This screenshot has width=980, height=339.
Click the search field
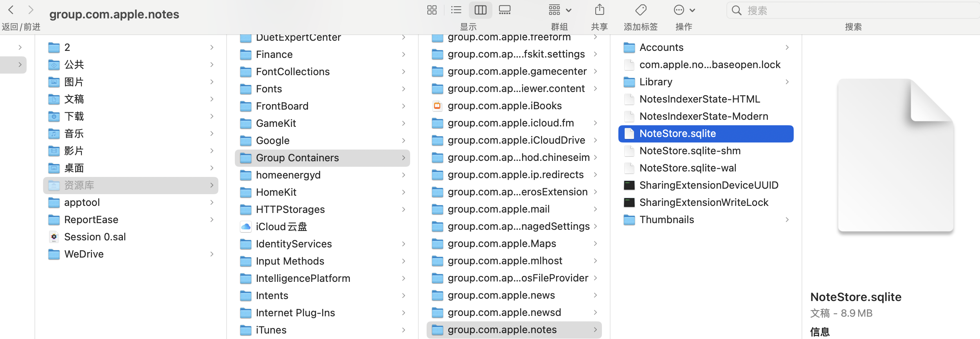click(853, 10)
